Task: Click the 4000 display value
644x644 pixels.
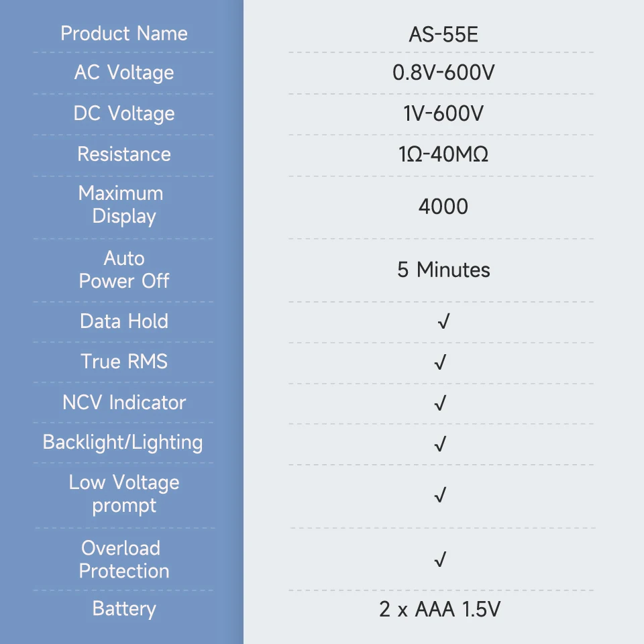Action: tap(443, 207)
